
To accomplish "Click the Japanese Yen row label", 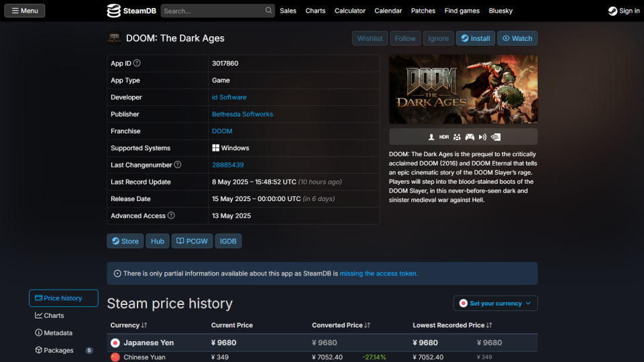I will click(x=149, y=343).
